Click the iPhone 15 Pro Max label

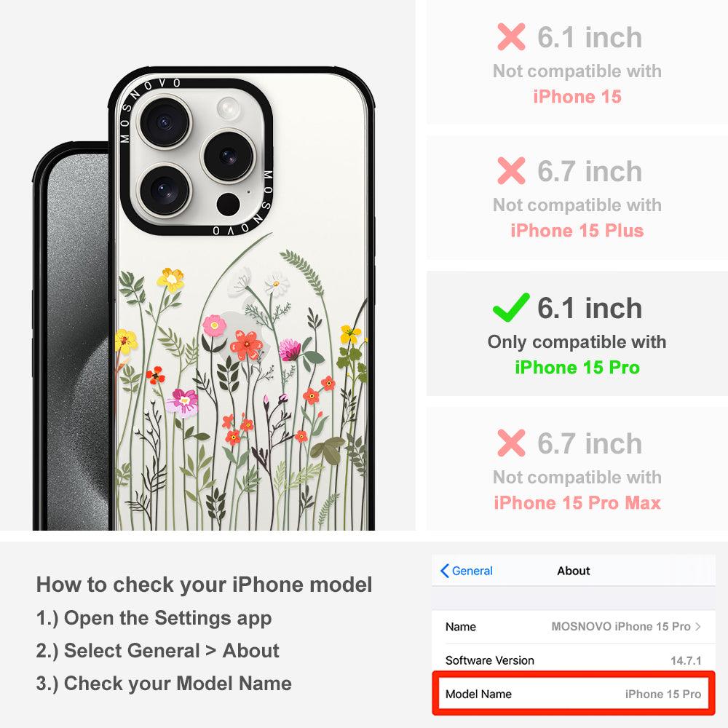coord(577,503)
